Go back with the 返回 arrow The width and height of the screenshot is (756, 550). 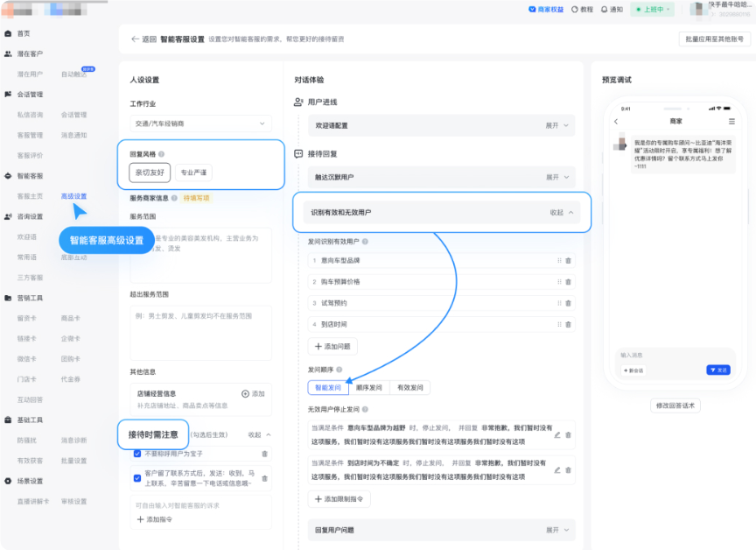[135, 39]
